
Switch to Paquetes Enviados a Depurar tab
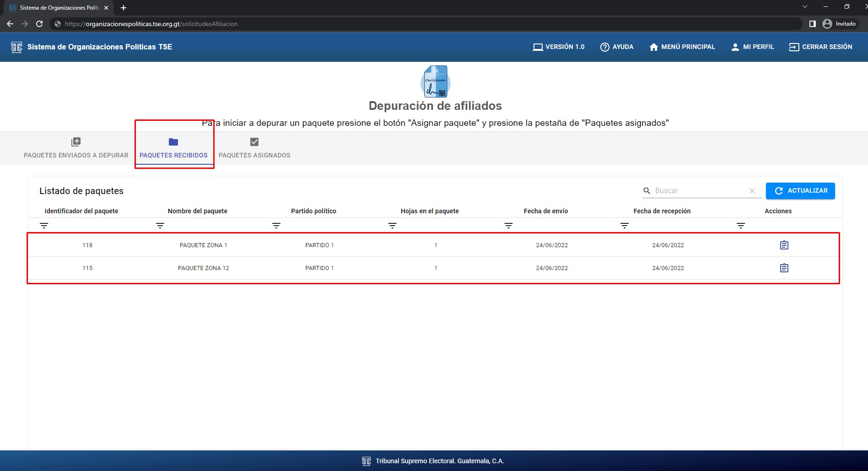pos(76,148)
